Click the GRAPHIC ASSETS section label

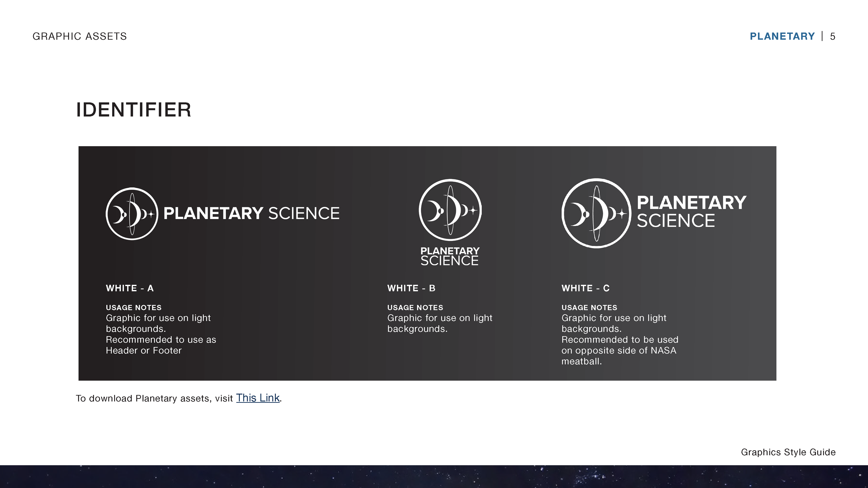80,36
